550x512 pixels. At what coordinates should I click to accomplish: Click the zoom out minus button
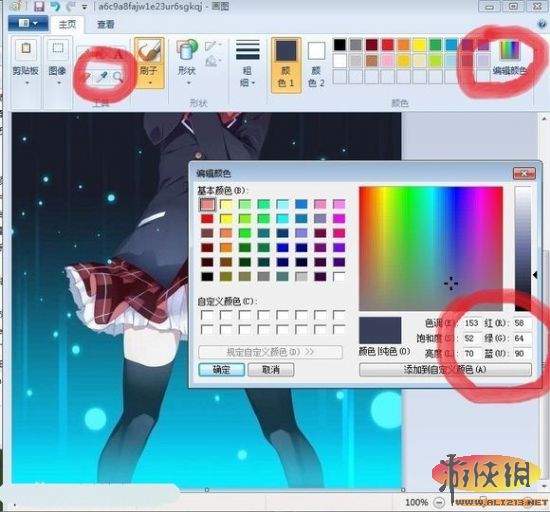click(439, 503)
